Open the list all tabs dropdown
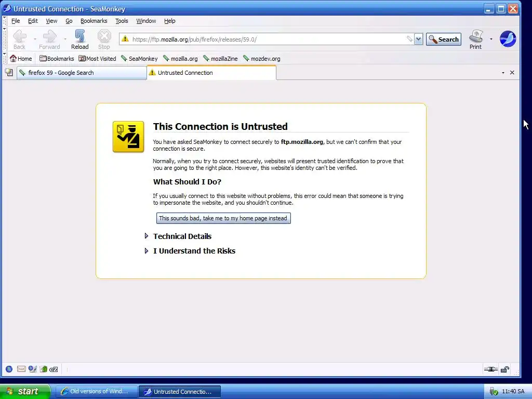This screenshot has width=532, height=399. (x=503, y=73)
